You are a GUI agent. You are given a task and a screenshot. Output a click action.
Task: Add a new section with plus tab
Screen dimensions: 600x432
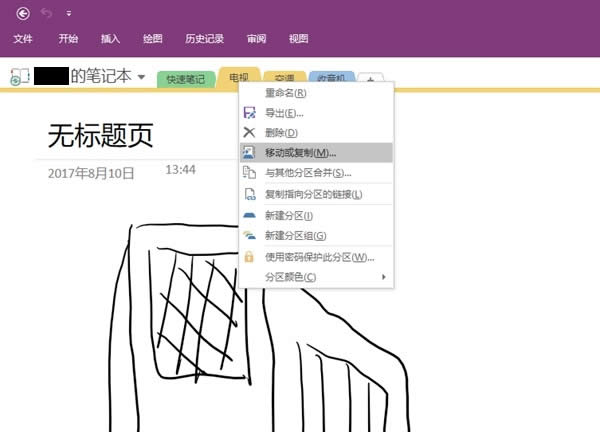pyautogui.click(x=370, y=79)
